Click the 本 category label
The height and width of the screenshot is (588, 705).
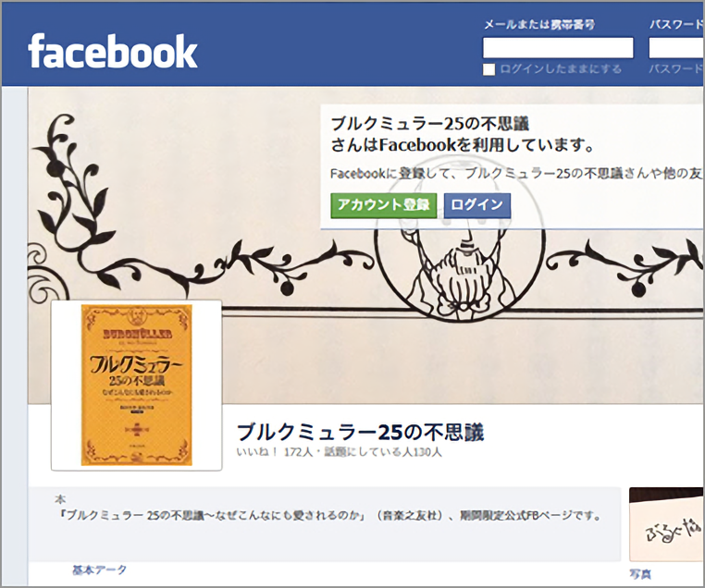tap(60, 499)
